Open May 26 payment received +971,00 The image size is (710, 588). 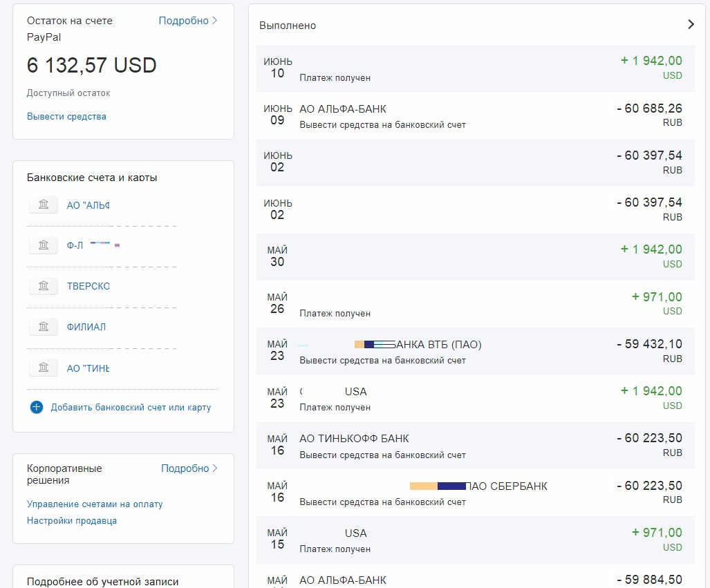(476, 304)
